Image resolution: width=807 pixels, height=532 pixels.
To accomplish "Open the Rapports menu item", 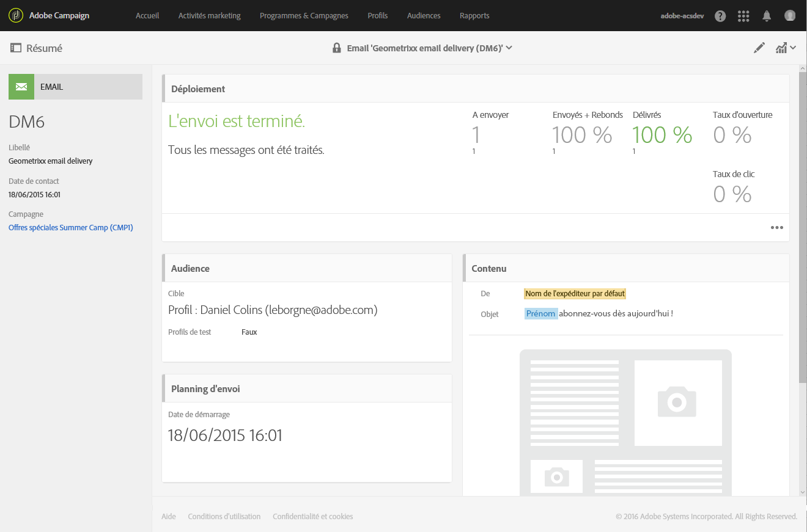I will point(474,16).
